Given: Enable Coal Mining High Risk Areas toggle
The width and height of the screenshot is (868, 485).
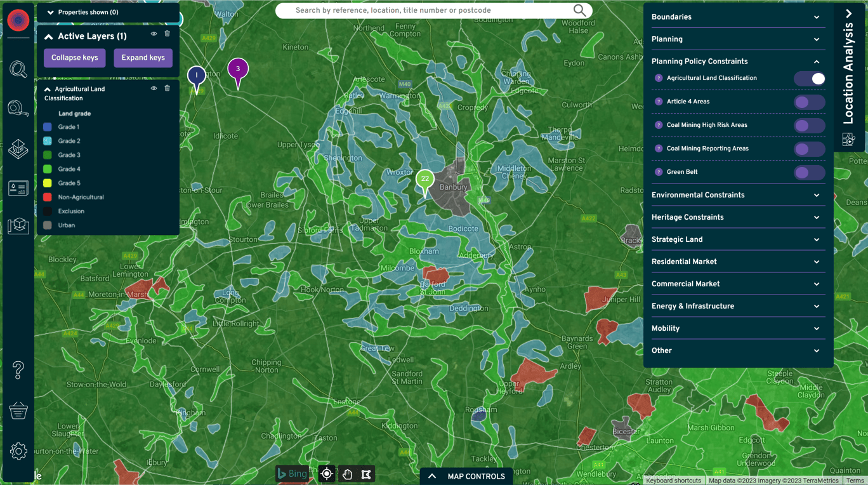Looking at the screenshot, I should [810, 126].
